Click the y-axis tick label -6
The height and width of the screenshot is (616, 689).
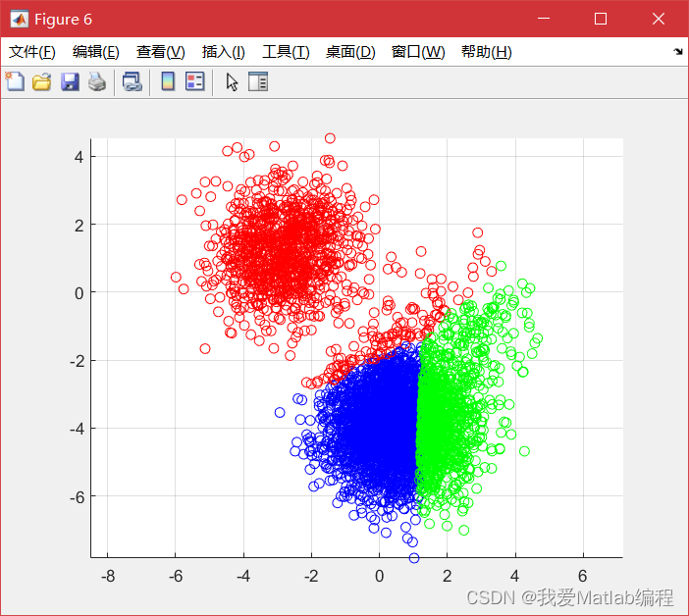pos(77,497)
